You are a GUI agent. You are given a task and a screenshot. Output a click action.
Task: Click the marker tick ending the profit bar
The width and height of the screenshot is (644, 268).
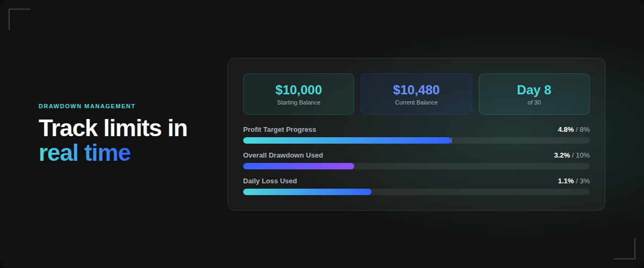pos(451,140)
